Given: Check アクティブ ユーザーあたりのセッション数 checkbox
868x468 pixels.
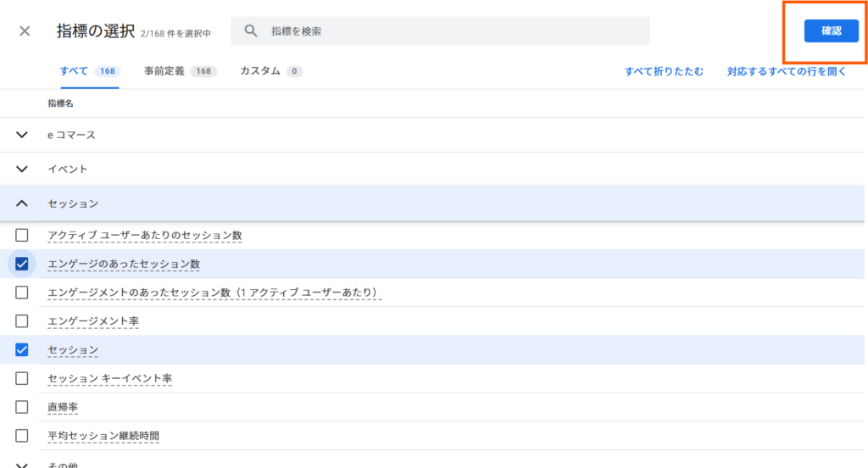Looking at the screenshot, I should point(22,235).
